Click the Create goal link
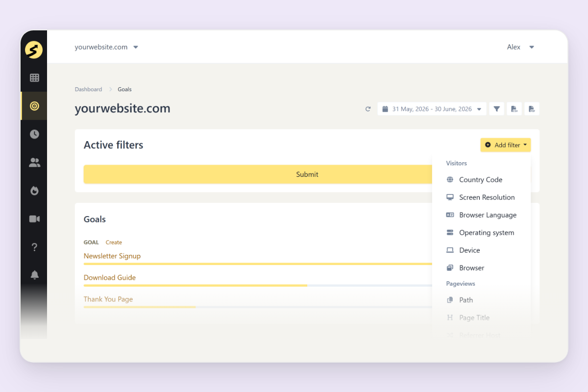Screen dimensions: 588x392 pyautogui.click(x=114, y=242)
